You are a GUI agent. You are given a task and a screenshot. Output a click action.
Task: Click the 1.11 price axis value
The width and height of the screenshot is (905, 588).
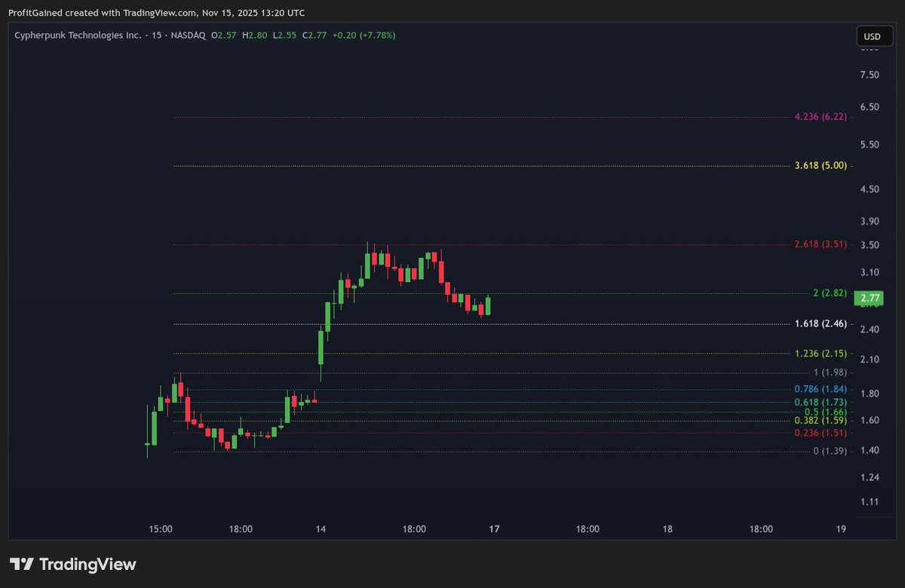[x=869, y=502]
